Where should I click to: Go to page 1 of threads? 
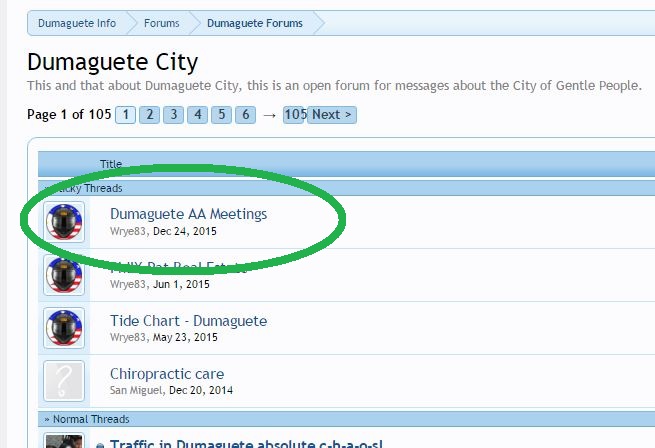[125, 115]
